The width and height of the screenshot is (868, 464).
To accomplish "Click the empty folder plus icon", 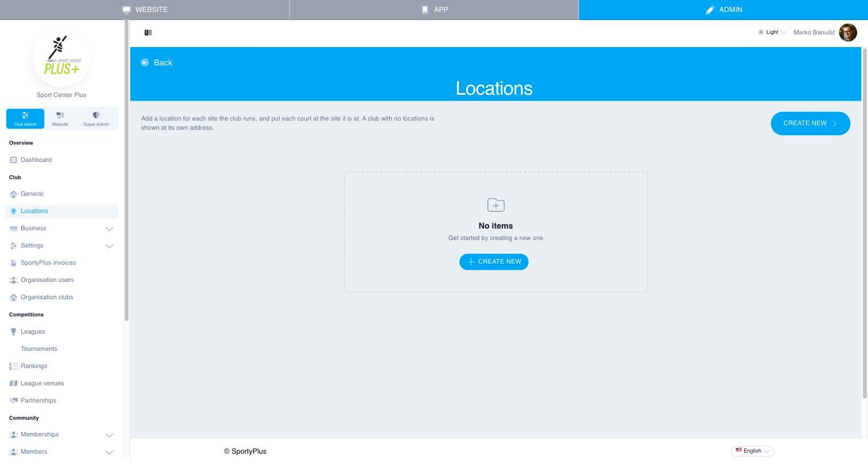I will coord(495,205).
